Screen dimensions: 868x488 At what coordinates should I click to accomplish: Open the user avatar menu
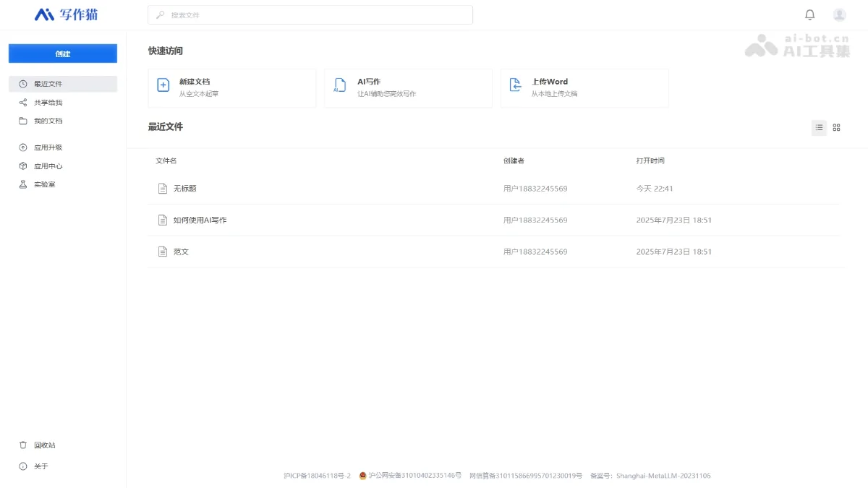click(x=840, y=14)
